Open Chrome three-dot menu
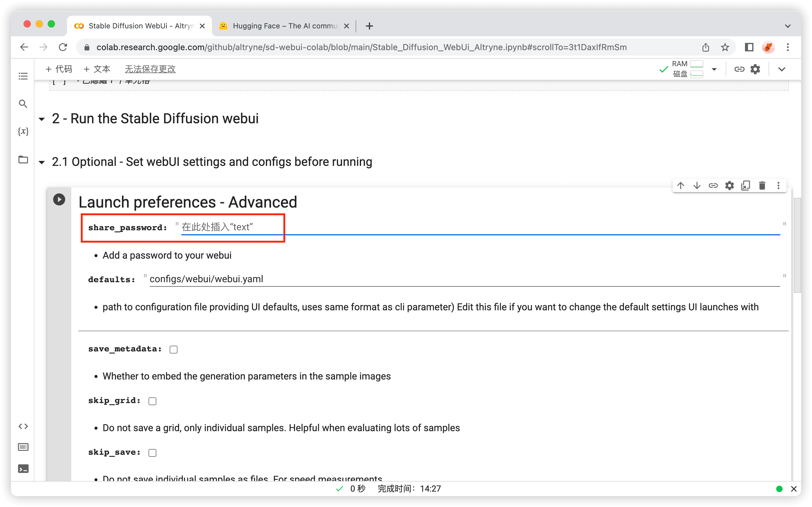This screenshot has width=812, height=507. click(788, 47)
